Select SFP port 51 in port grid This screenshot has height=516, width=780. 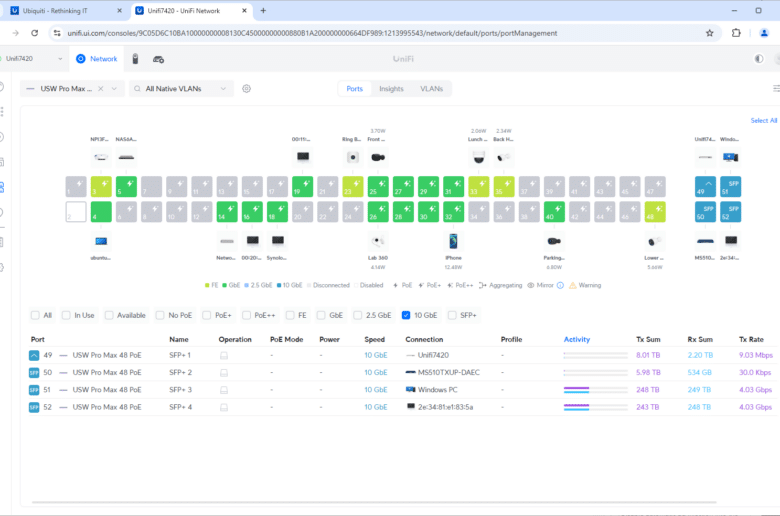point(730,187)
